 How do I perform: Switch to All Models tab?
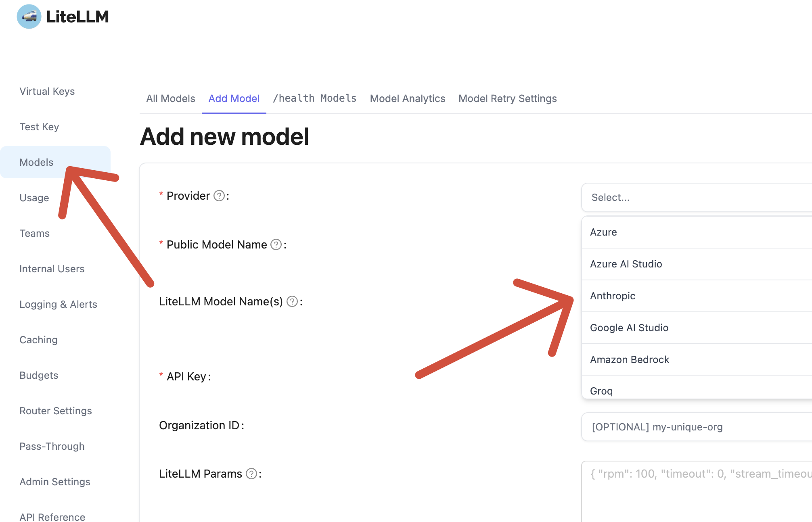coord(170,99)
